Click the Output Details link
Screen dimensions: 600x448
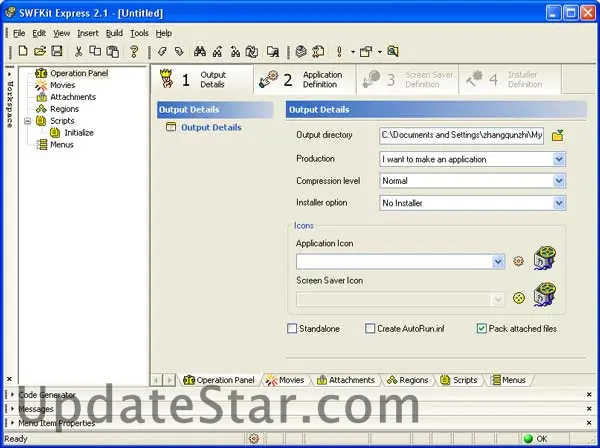211,127
